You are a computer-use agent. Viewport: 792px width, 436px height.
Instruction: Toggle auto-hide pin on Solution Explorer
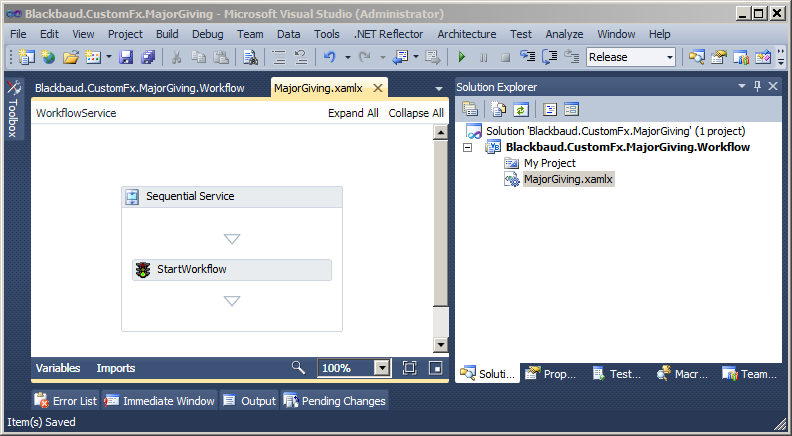pos(757,87)
